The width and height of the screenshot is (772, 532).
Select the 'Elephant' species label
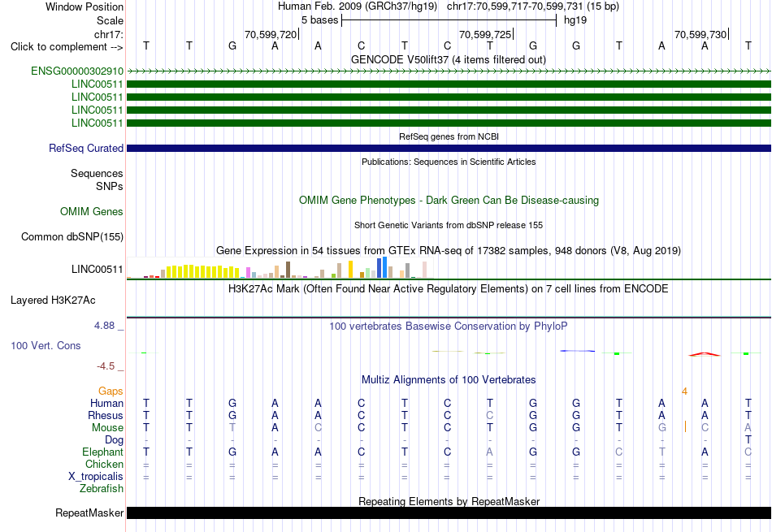pyautogui.click(x=102, y=452)
